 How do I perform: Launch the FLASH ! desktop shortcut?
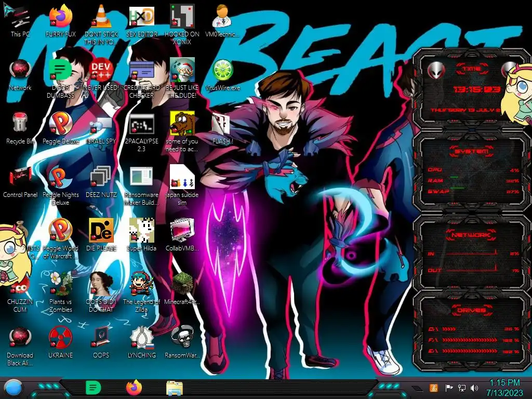point(222,128)
